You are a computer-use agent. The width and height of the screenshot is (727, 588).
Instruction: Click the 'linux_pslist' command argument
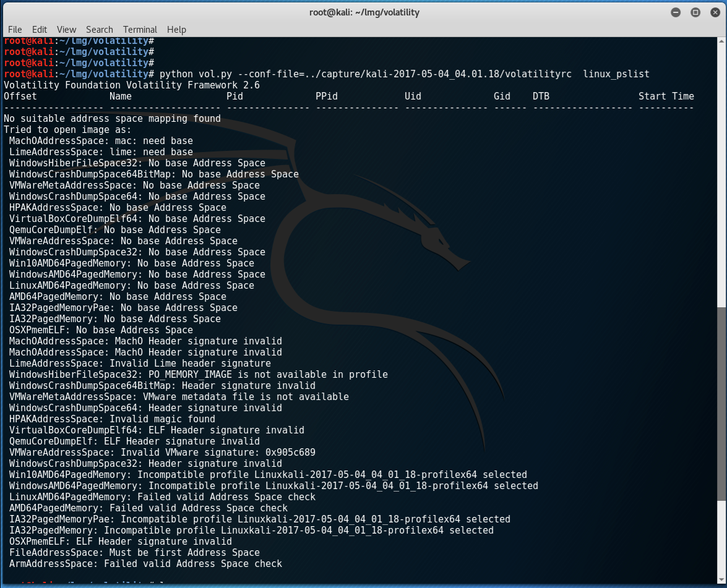pyautogui.click(x=616, y=74)
